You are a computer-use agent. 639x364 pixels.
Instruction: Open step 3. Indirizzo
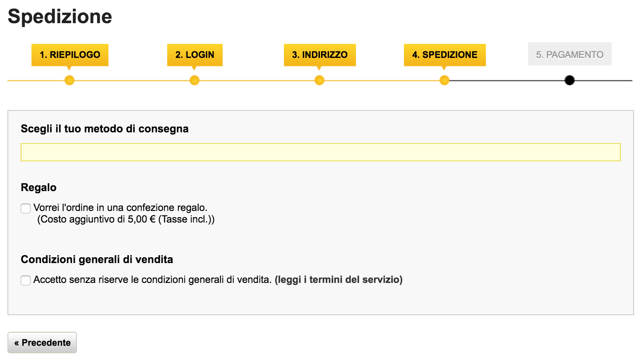[320, 55]
